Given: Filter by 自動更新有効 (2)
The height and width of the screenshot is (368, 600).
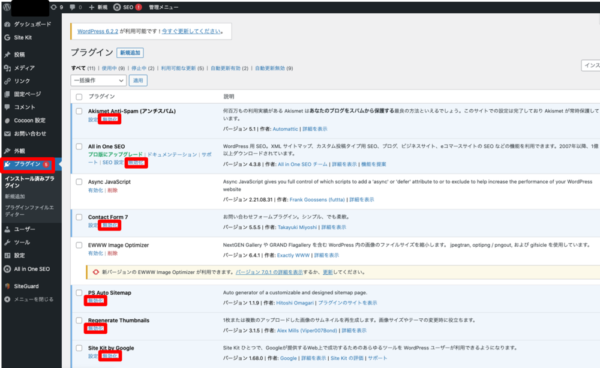Looking at the screenshot, I should point(229,68).
